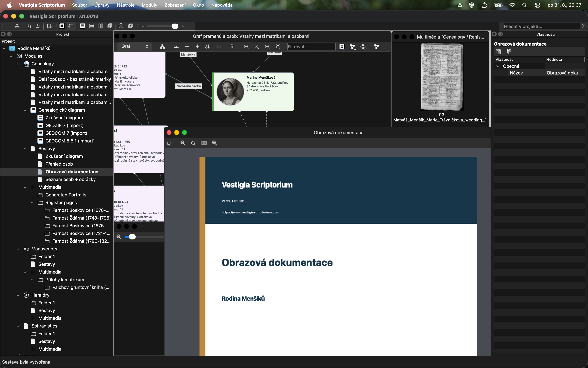588x368 pixels.
Task: Click the save icon in Obrazová dokumentace window
Action: point(169,143)
